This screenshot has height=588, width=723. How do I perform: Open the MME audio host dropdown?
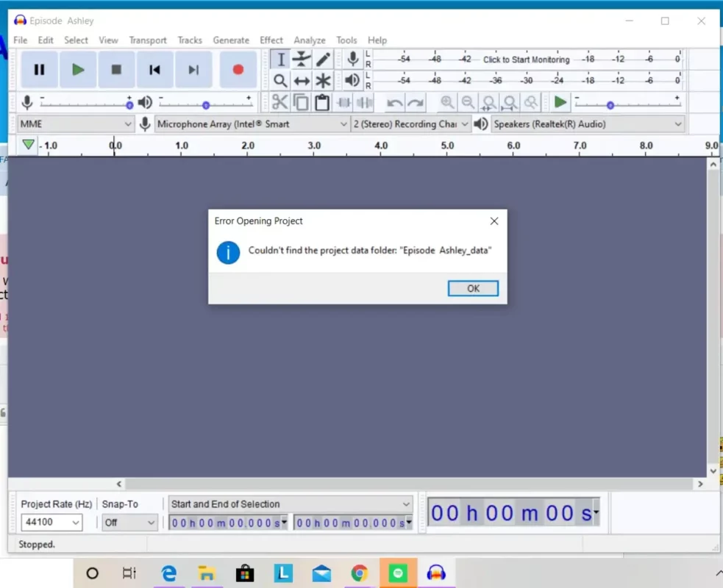point(76,124)
